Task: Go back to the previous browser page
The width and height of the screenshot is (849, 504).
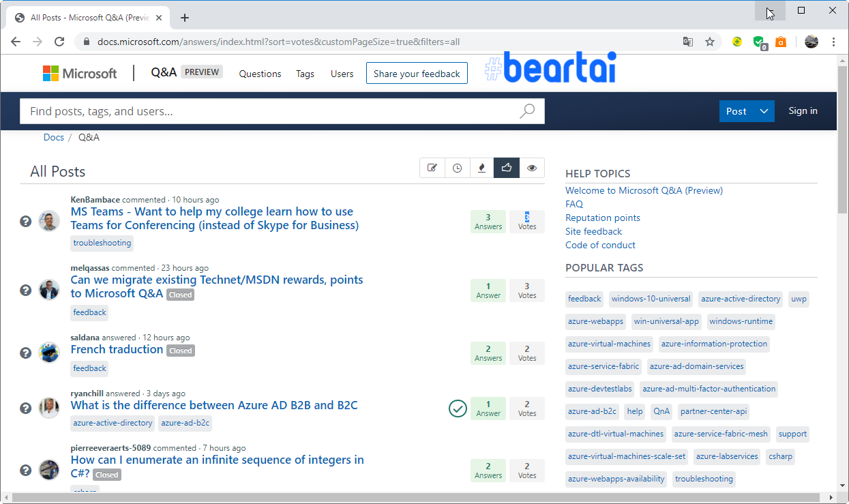Action: (x=16, y=42)
